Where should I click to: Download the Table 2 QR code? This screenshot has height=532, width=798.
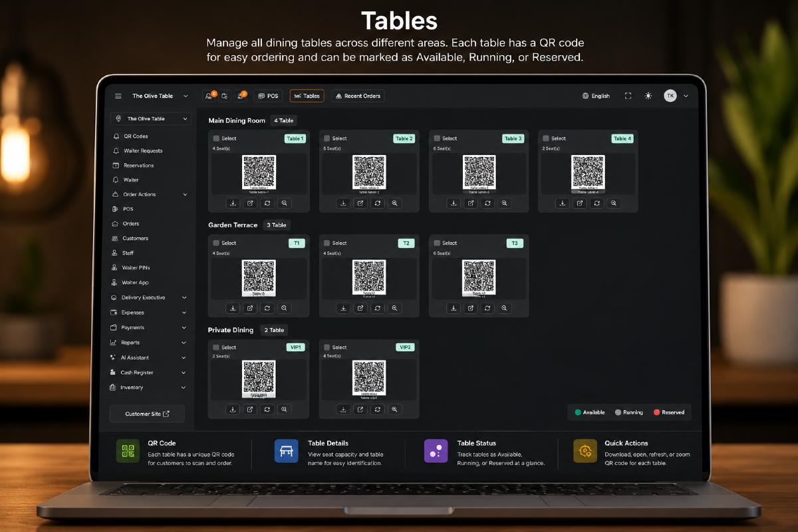pos(343,203)
